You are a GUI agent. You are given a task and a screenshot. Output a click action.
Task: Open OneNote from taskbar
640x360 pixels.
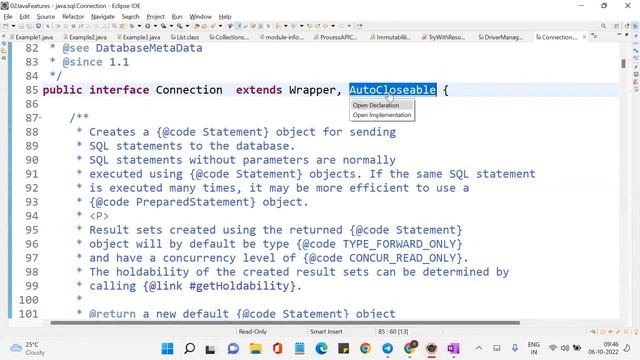point(453,349)
